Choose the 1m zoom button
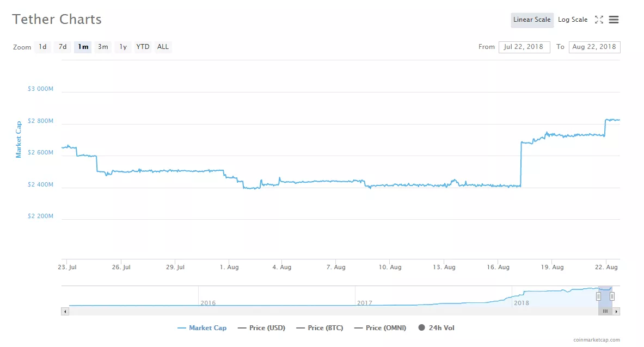The height and width of the screenshot is (347, 644). tap(83, 47)
